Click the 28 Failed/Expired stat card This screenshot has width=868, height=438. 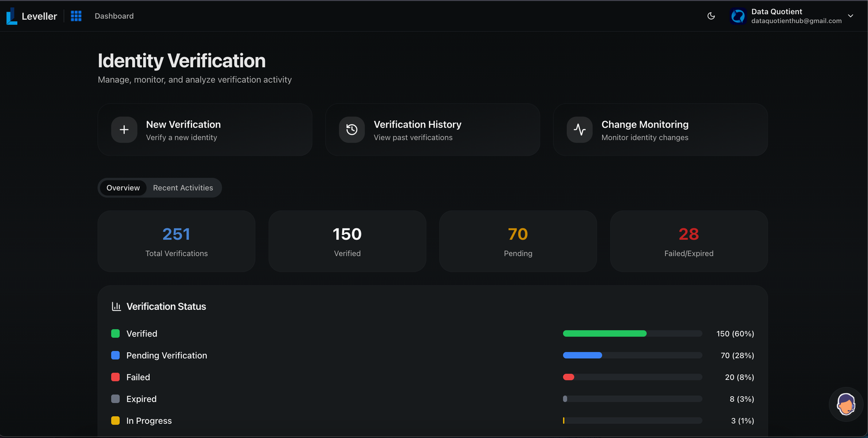coord(688,242)
